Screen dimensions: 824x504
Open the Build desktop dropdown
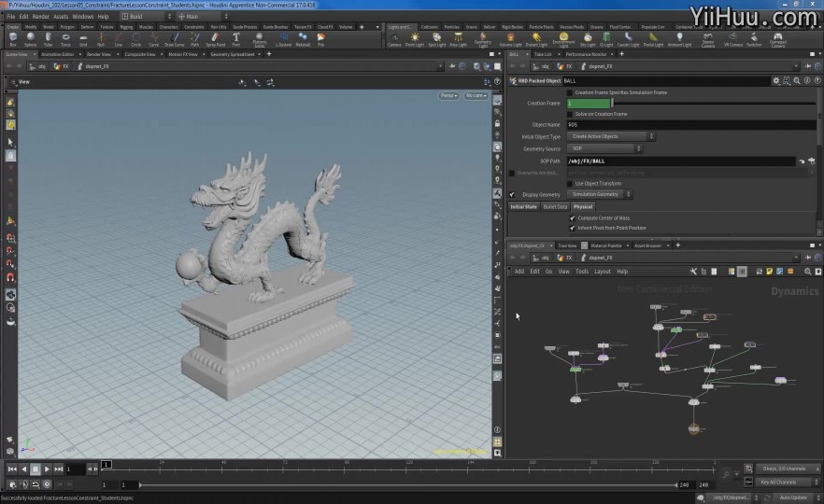click(146, 16)
